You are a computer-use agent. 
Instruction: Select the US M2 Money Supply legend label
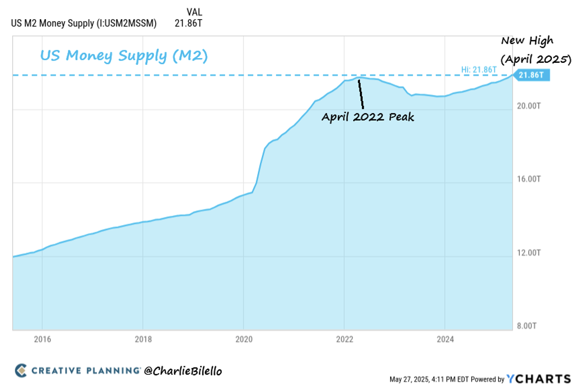(84, 23)
